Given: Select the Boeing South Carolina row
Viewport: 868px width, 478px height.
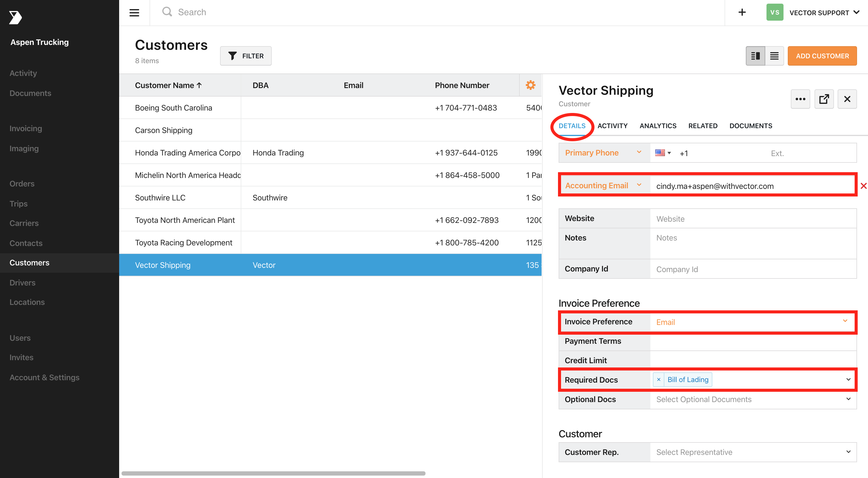Looking at the screenshot, I should coord(330,108).
